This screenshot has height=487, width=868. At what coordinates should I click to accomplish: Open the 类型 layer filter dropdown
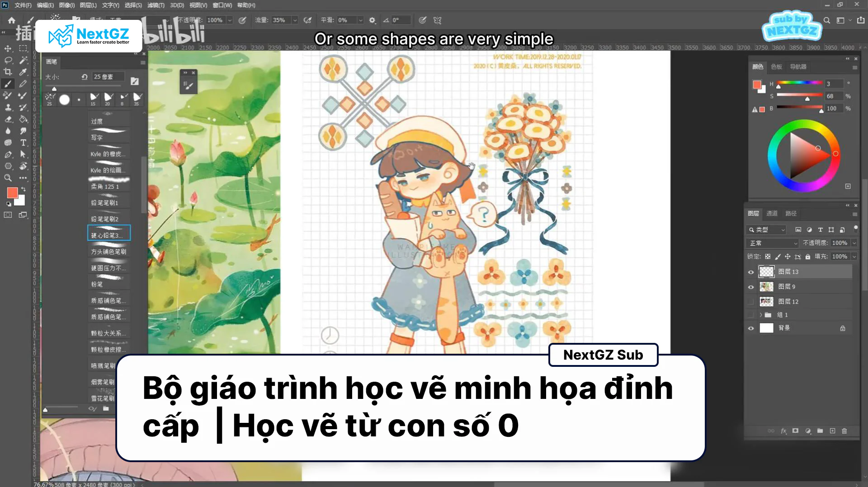pyautogui.click(x=767, y=230)
